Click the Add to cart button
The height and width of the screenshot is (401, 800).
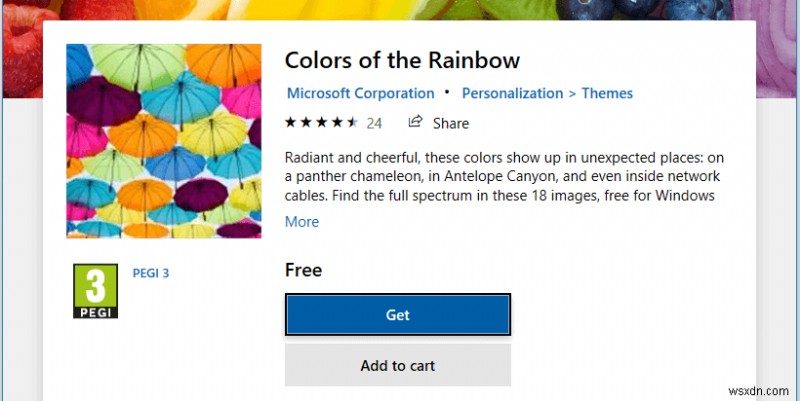pos(397,366)
